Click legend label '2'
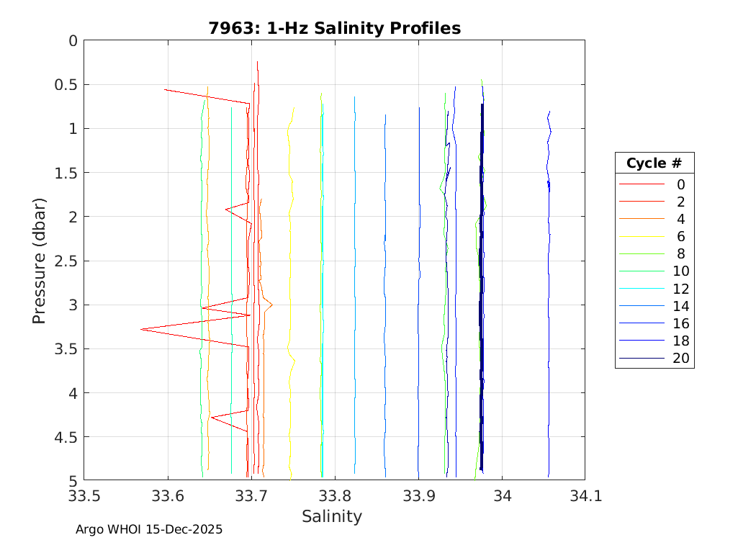756x540 pixels. [680, 202]
